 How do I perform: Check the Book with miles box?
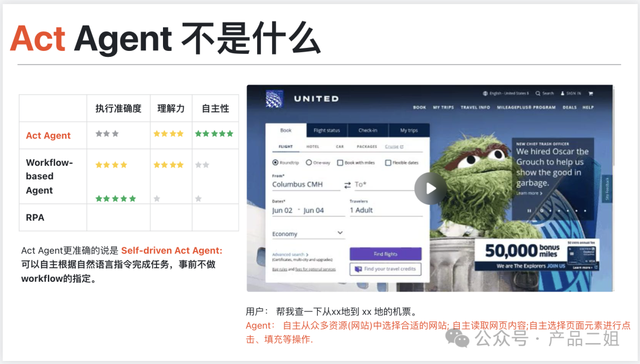340,163
